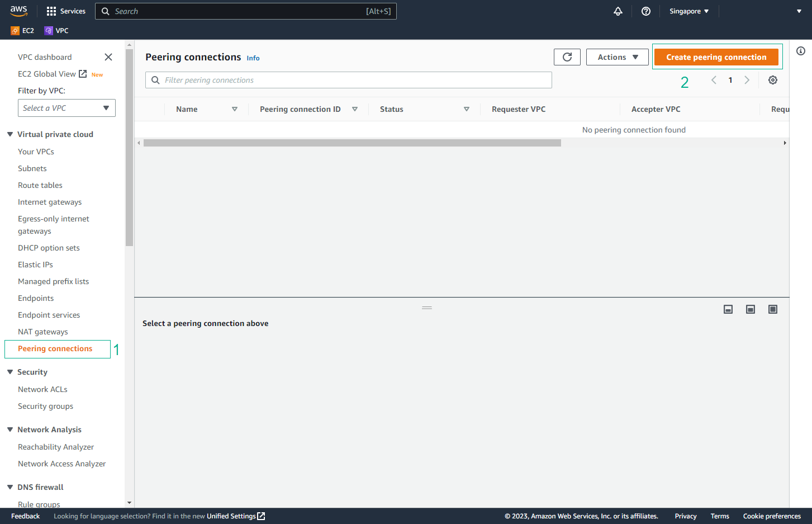The height and width of the screenshot is (524, 812).
Task: Sort by Peering connection ID arrow
Action: (x=355, y=109)
